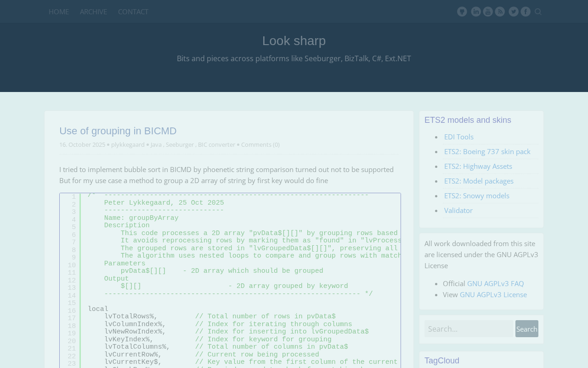
Task: Click 'lvColumnIndex%,' in the code block
Action: click(x=135, y=324)
